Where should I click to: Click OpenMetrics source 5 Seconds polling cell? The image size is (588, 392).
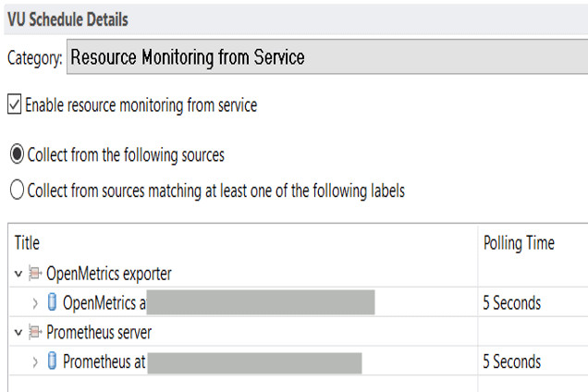tap(512, 303)
